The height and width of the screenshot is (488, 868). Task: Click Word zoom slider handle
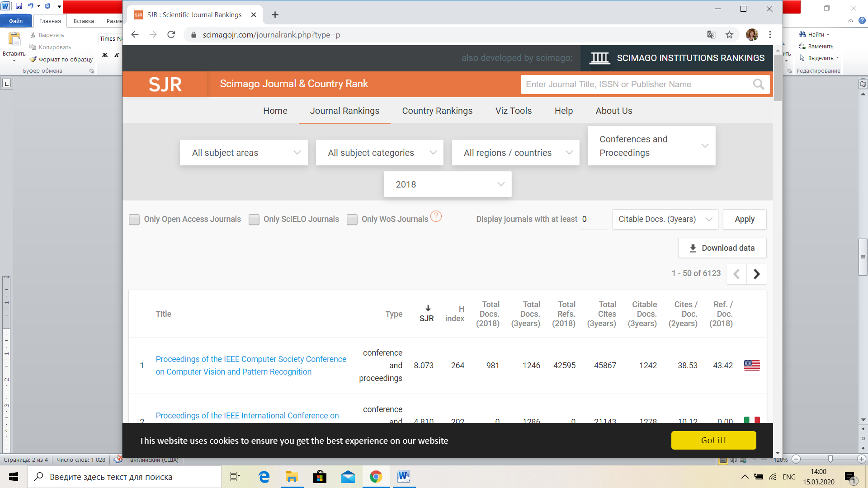[830, 459]
